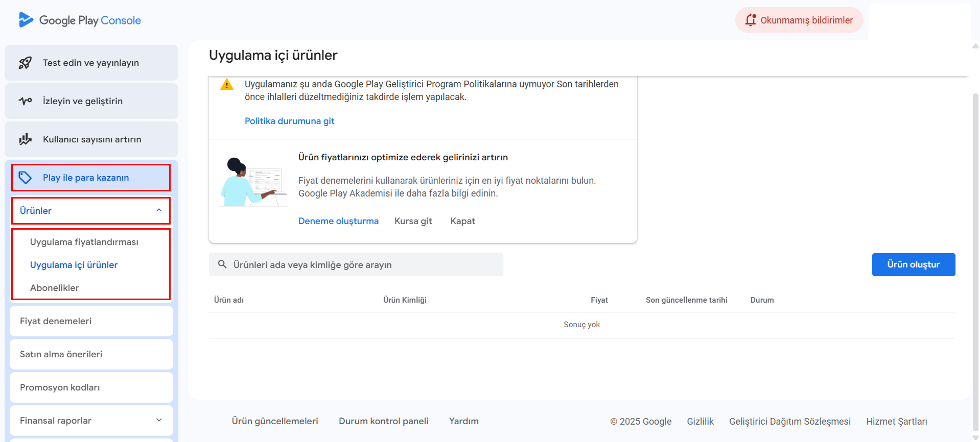The height and width of the screenshot is (442, 980).
Task: Follow the Politika durumuna git link
Action: coord(290,121)
